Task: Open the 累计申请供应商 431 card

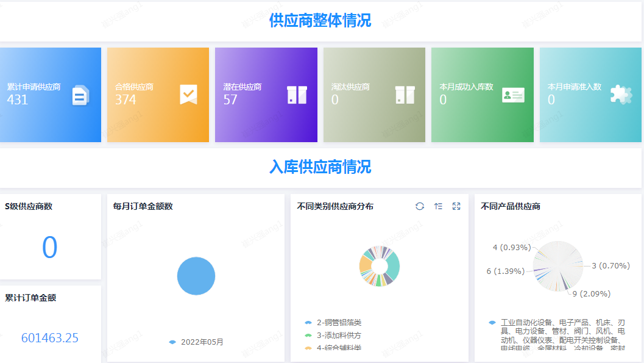Action: [51, 95]
